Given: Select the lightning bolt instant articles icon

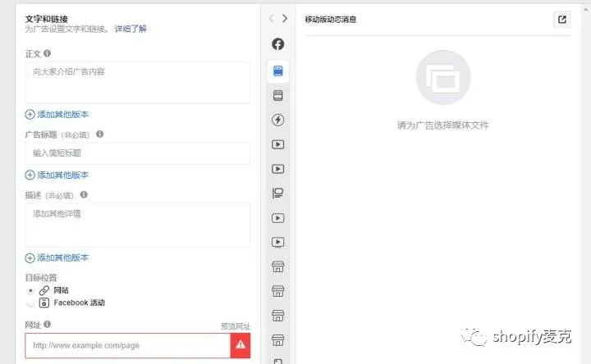Looking at the screenshot, I should pos(277,120).
